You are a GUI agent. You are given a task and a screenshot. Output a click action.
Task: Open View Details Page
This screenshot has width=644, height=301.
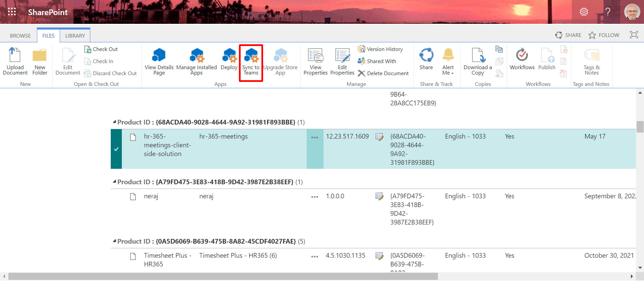pos(159,61)
